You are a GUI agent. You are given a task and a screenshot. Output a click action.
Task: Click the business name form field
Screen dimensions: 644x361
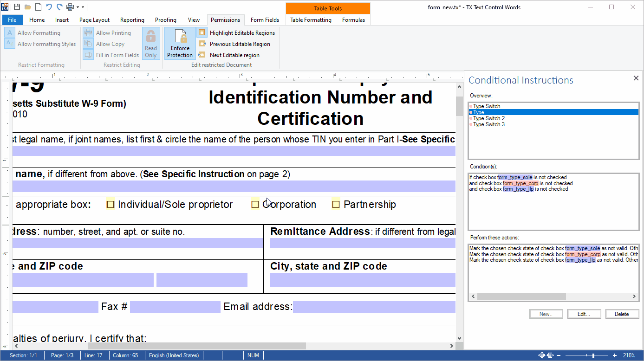coord(234,187)
